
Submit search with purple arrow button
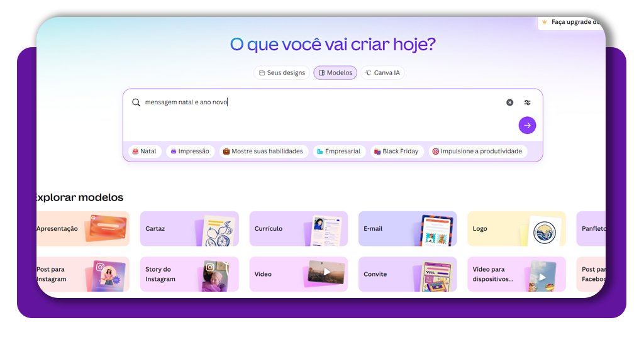(527, 125)
